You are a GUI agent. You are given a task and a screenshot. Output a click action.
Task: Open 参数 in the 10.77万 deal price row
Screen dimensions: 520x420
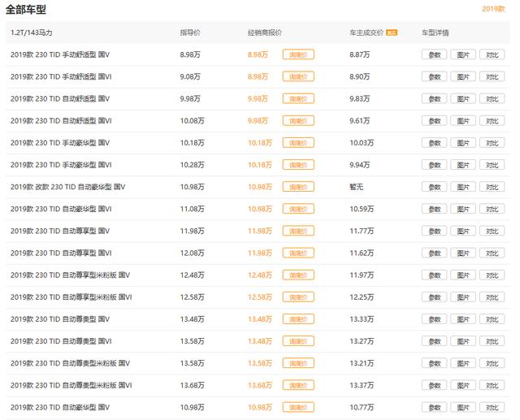pos(434,407)
